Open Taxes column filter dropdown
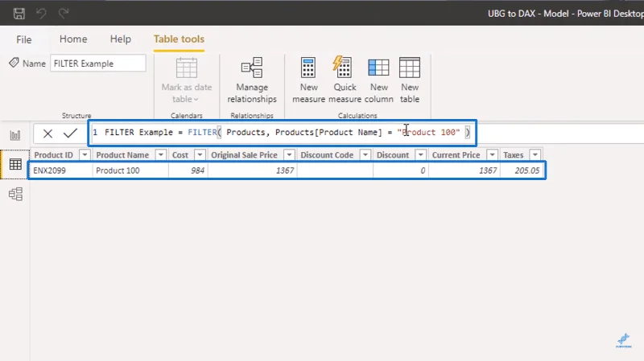This screenshot has width=644, height=361. [x=535, y=155]
